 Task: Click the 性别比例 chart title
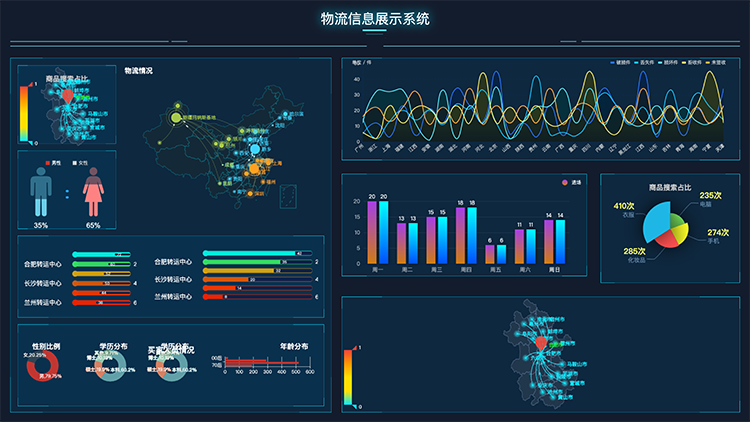tap(46, 346)
